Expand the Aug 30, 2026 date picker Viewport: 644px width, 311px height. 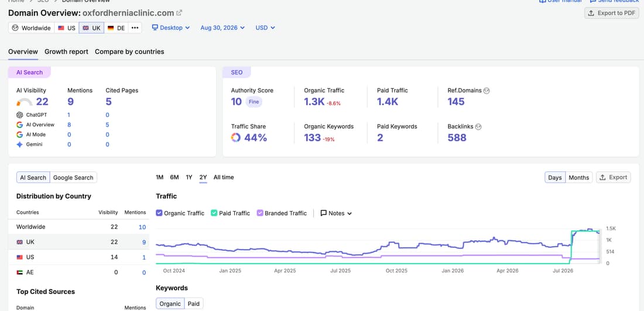(222, 28)
